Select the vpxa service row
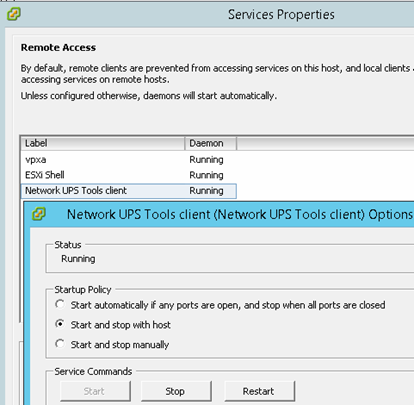This screenshot has height=405, width=414. [x=129, y=160]
